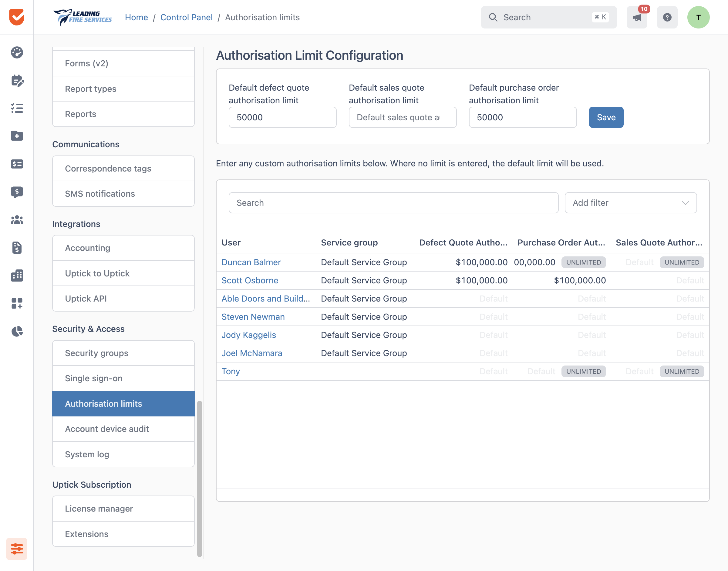Image resolution: width=728 pixels, height=571 pixels.
Task: Click the Save button
Action: (606, 117)
